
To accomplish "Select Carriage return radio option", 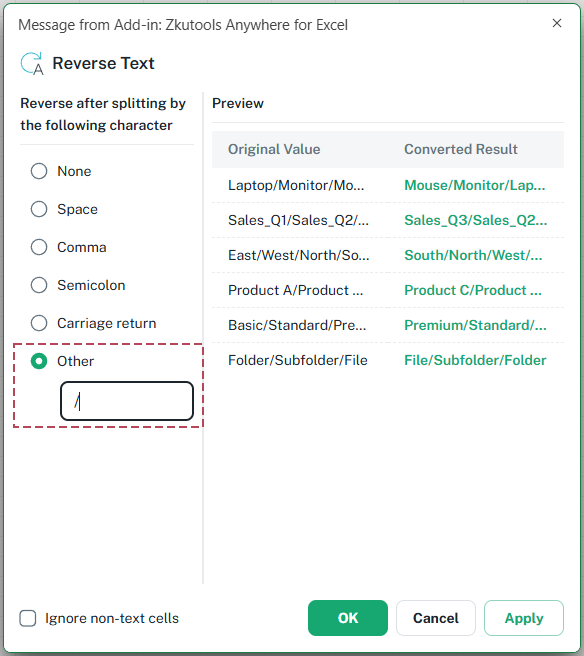I will pyautogui.click(x=39, y=323).
